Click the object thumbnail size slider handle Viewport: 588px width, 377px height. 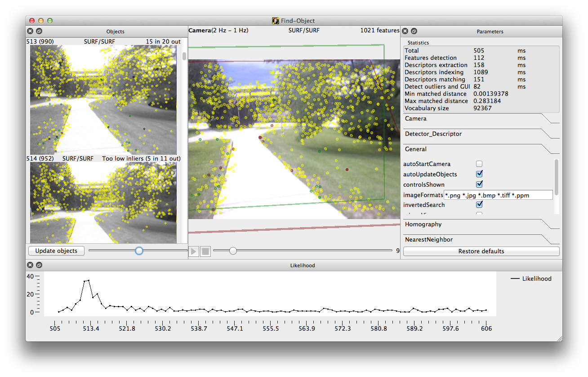pos(139,251)
